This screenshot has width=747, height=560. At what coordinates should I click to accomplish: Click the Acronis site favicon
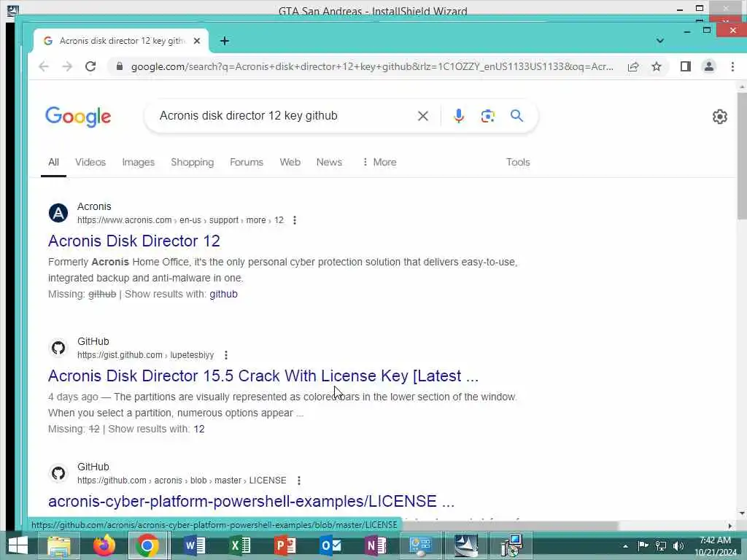pos(58,213)
